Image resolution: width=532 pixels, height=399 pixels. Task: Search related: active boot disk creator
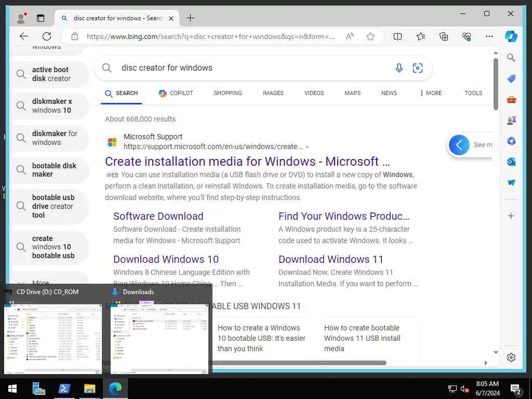(50, 74)
